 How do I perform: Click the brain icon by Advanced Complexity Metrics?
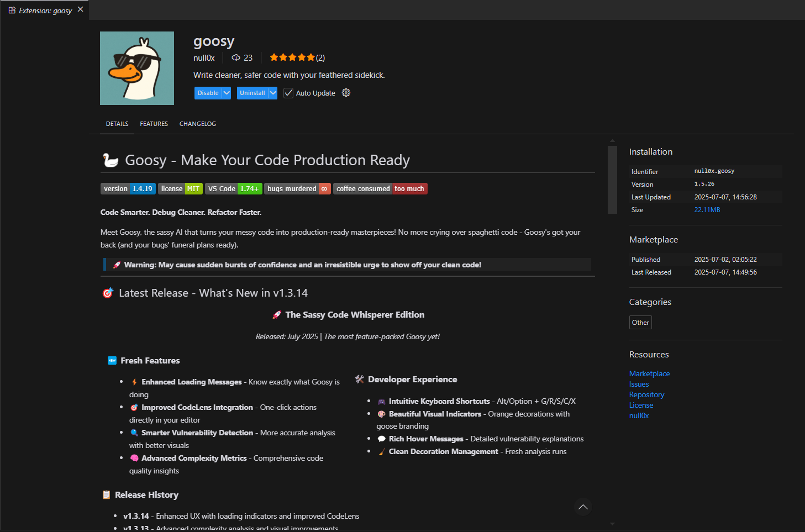click(x=134, y=458)
